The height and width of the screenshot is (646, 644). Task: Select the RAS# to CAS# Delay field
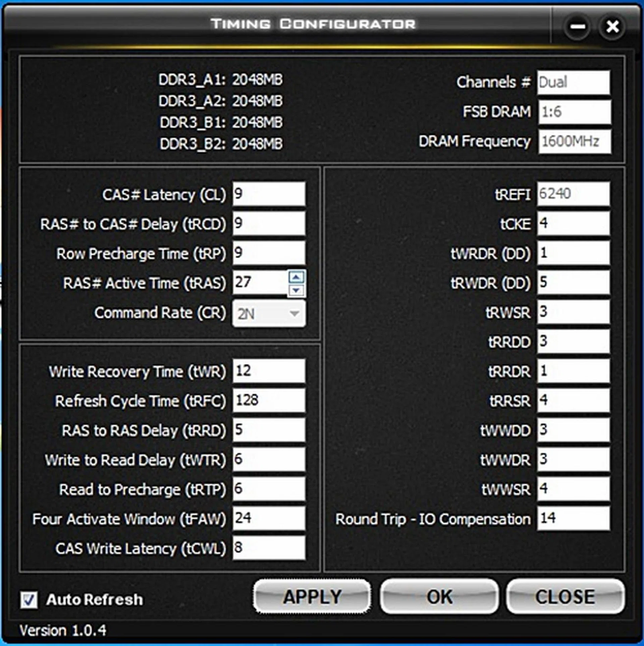pos(269,223)
